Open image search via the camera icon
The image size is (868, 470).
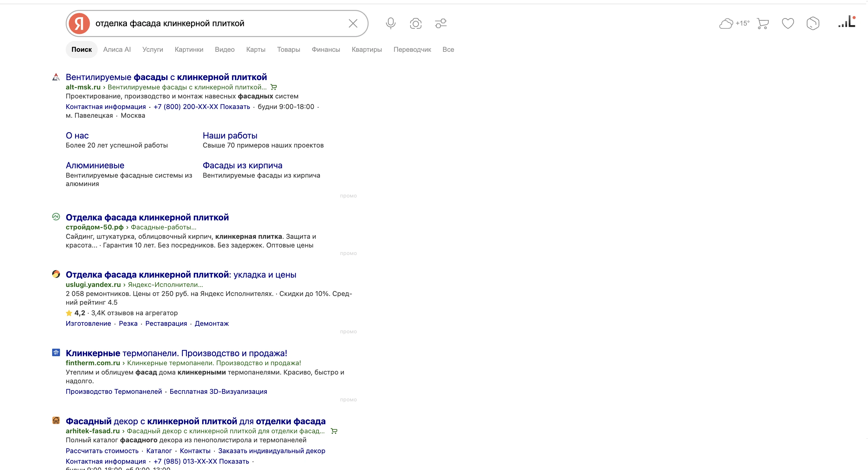coord(416,23)
